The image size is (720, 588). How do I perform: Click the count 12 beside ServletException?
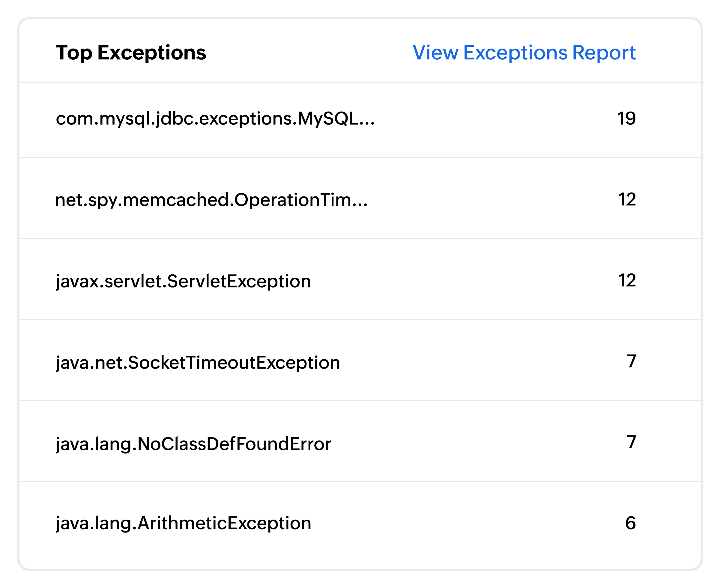coord(627,280)
